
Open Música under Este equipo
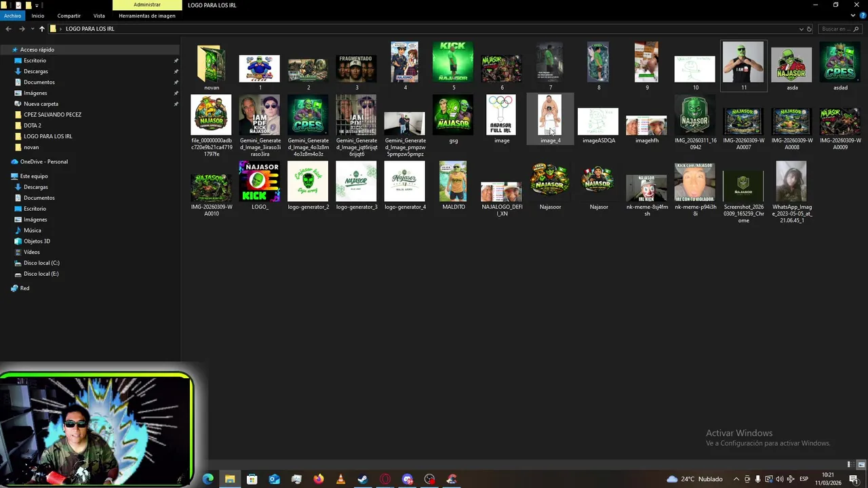pyautogui.click(x=33, y=230)
